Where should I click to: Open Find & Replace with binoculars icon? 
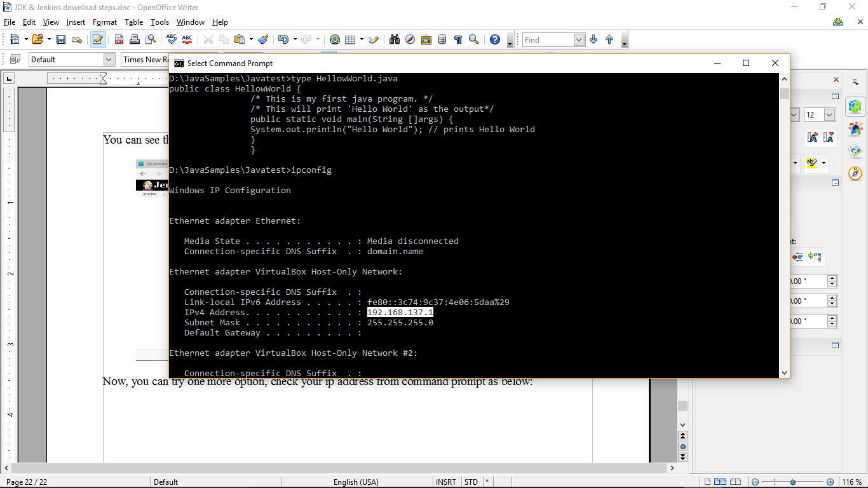[395, 39]
